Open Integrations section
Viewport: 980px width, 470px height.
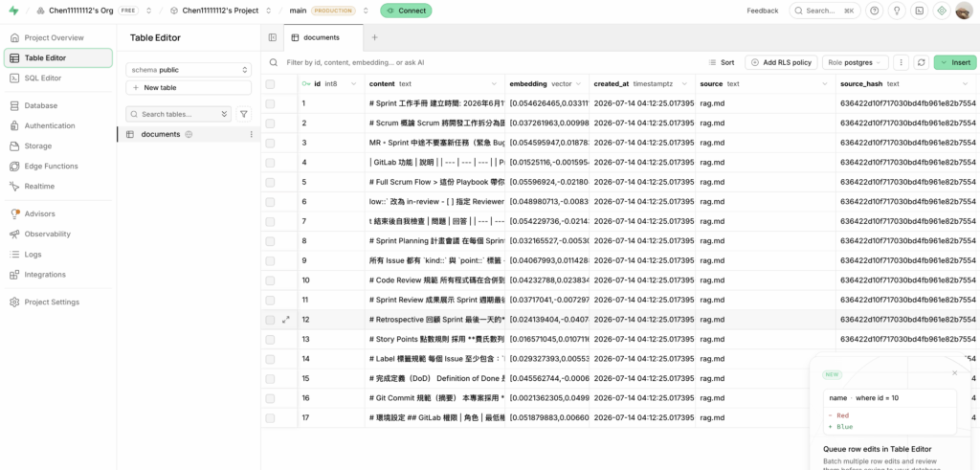click(58, 275)
